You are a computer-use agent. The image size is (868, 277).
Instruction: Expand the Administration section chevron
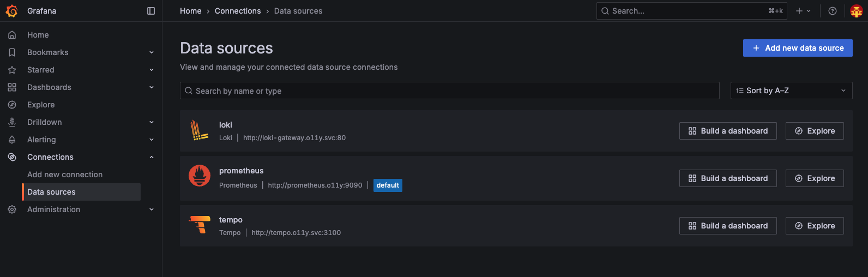(152, 209)
